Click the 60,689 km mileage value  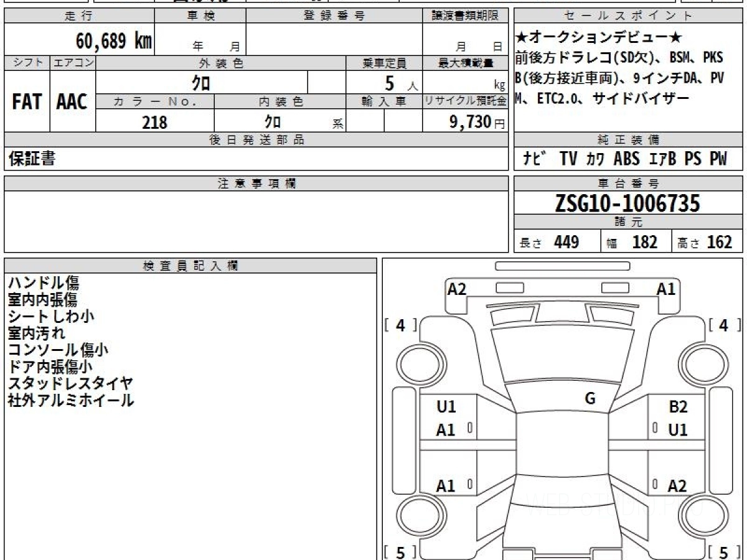113,42
